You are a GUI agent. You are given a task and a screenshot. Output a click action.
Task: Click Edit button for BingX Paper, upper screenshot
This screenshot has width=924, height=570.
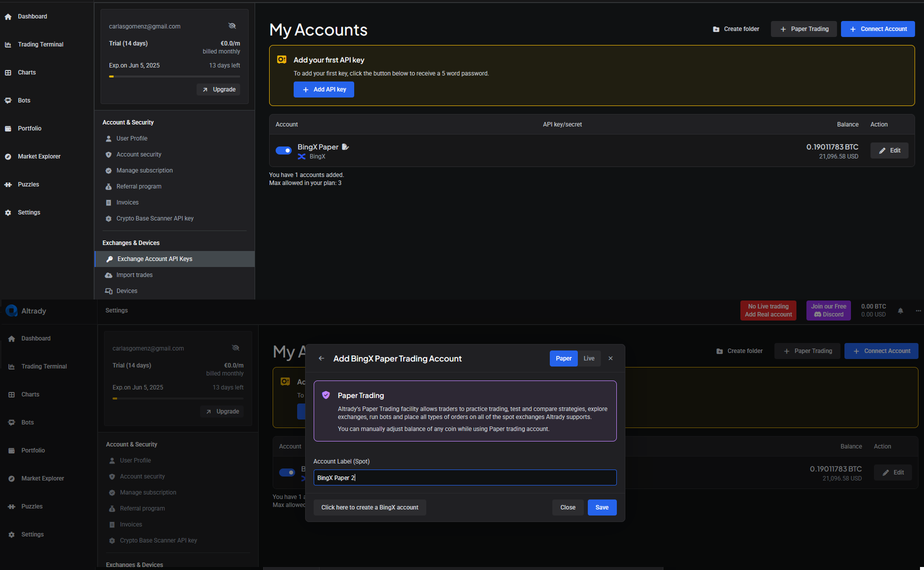889,150
